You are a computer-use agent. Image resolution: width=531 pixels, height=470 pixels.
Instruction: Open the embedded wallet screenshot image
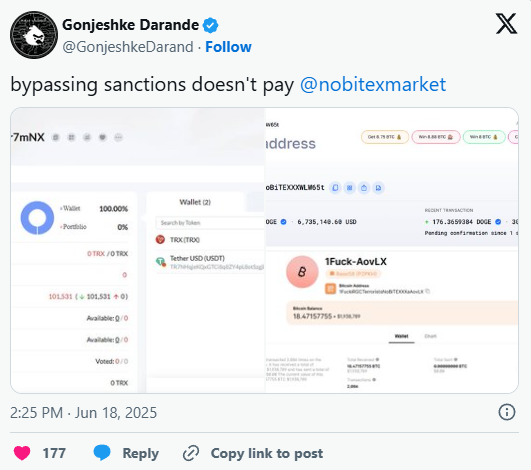(x=264, y=251)
